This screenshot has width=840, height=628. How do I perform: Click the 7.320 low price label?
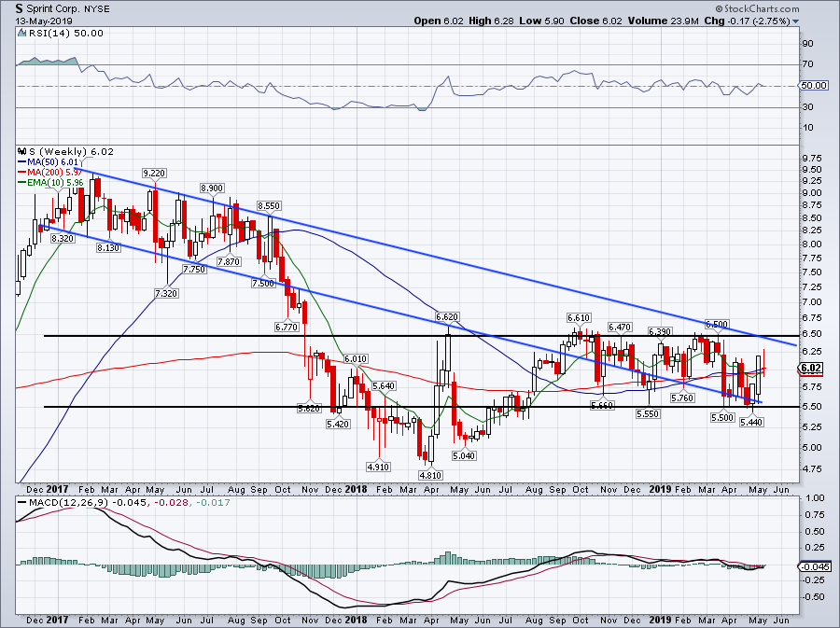(x=166, y=293)
